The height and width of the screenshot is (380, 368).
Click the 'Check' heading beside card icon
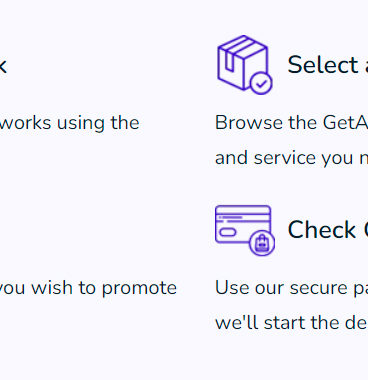point(328,230)
